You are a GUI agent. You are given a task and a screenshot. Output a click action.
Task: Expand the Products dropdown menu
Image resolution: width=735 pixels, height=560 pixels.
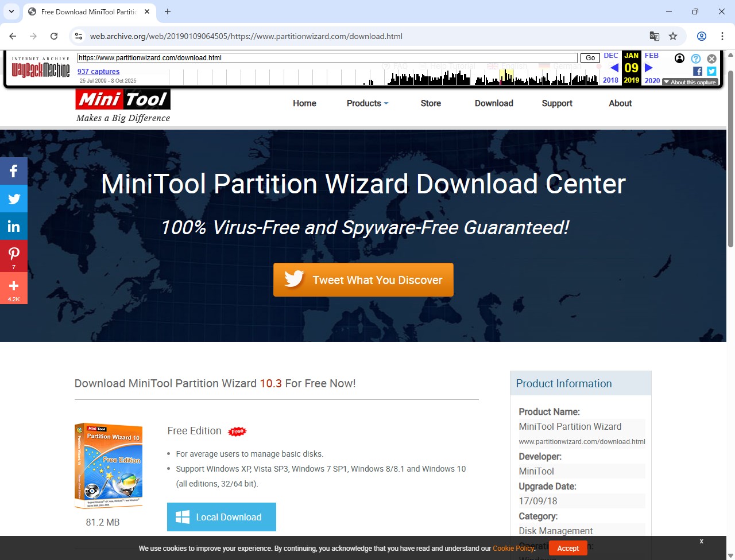367,103
